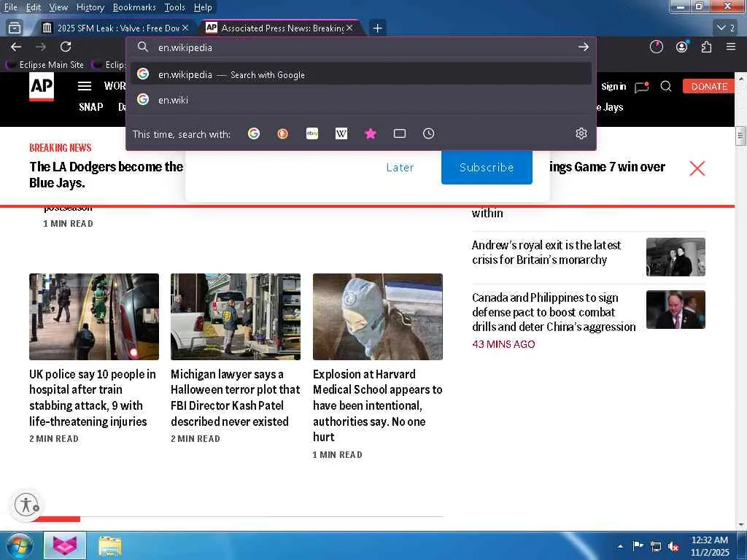Open the browser hamburger application menu
This screenshot has width=747, height=560.
click(x=731, y=47)
